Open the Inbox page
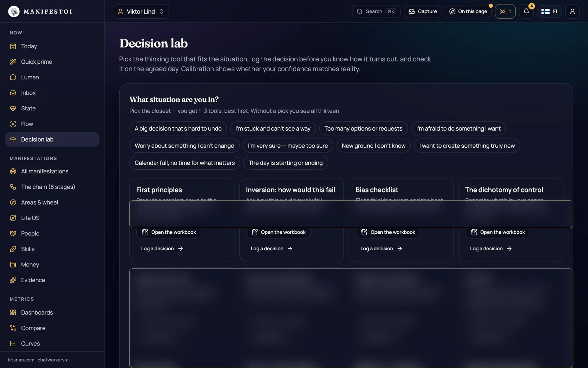The height and width of the screenshot is (368, 588). pos(52,93)
